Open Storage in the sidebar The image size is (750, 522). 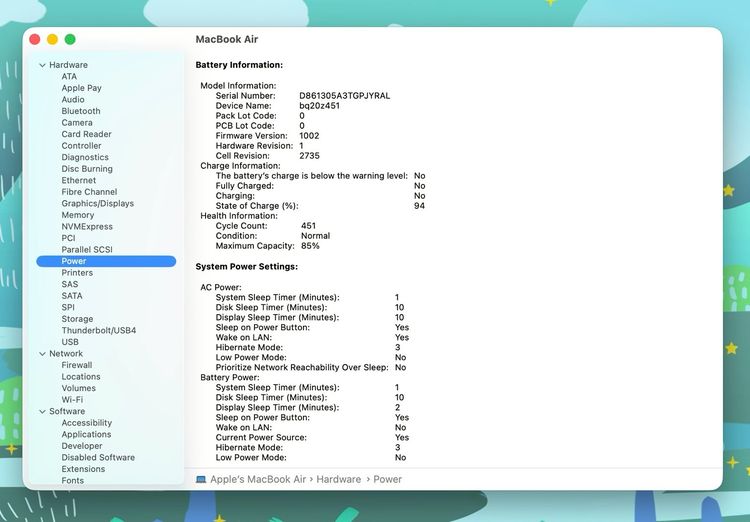[x=77, y=319]
